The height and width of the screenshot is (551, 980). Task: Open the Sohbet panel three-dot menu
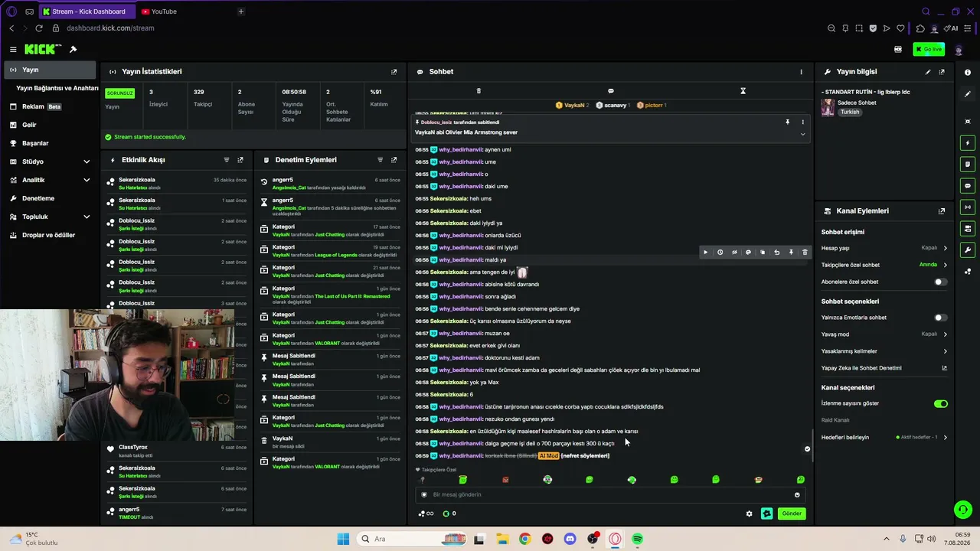point(802,72)
